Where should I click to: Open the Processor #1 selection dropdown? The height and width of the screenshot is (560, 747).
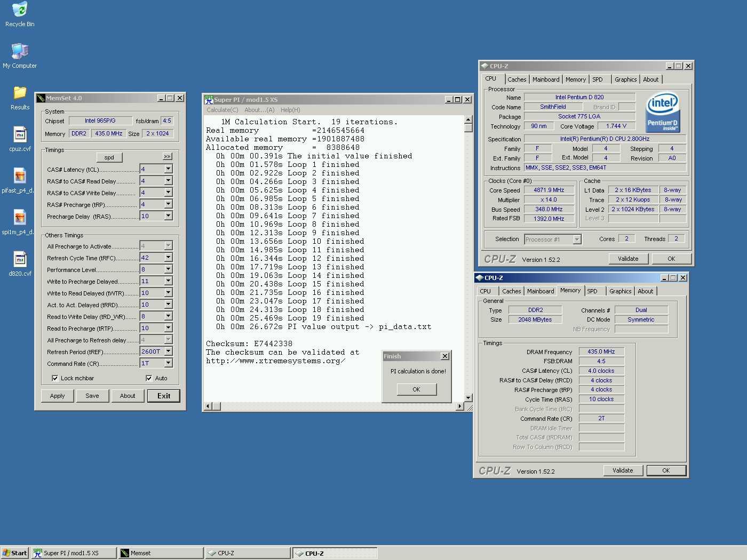coord(577,239)
